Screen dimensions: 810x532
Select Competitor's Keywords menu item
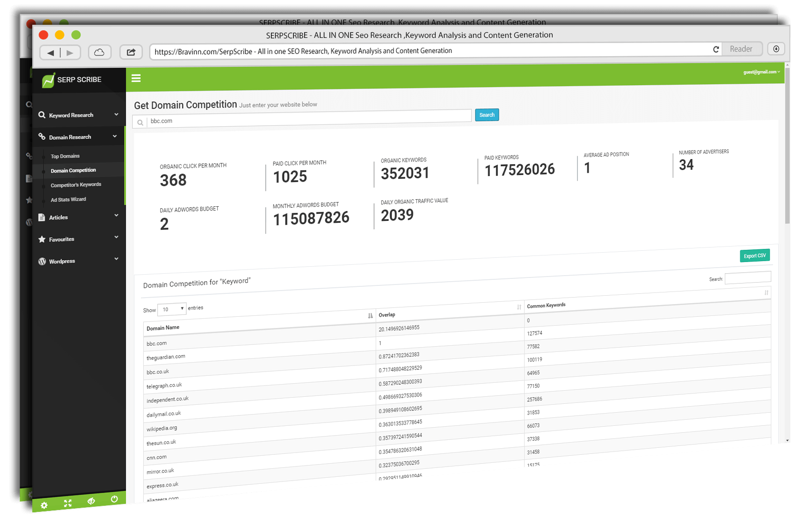76,185
